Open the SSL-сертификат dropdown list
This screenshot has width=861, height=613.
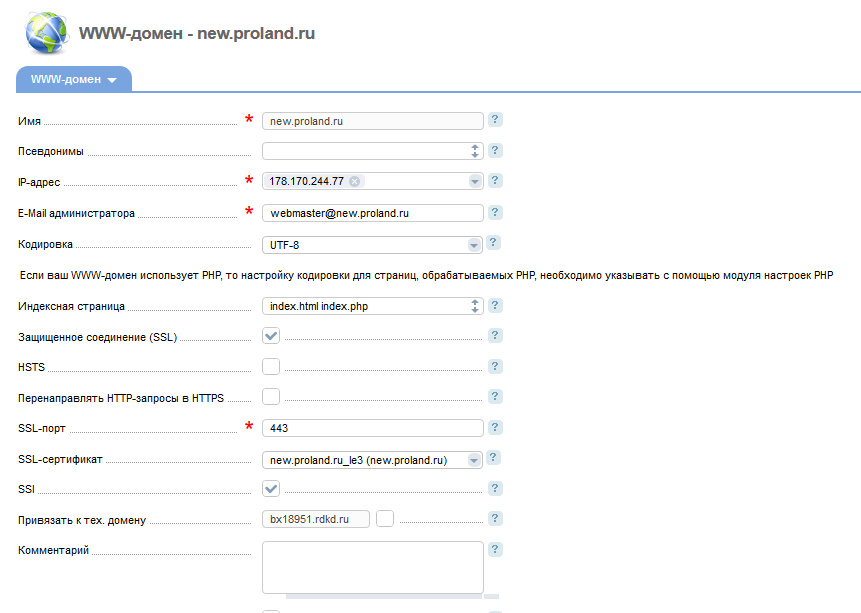[x=473, y=460]
